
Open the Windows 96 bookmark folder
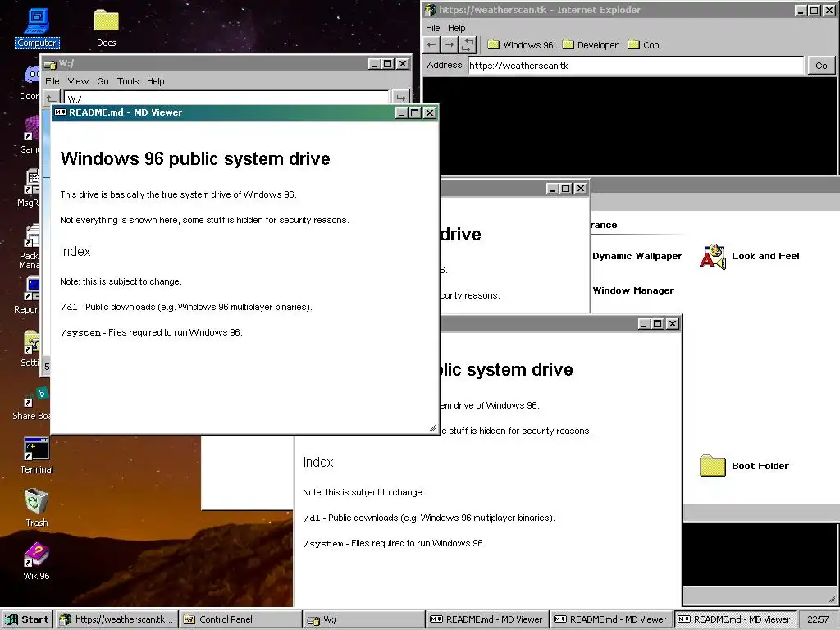(520, 45)
